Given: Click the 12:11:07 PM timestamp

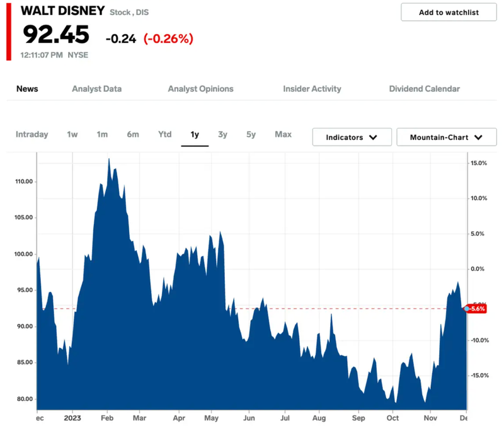Looking at the screenshot, I should (42, 55).
